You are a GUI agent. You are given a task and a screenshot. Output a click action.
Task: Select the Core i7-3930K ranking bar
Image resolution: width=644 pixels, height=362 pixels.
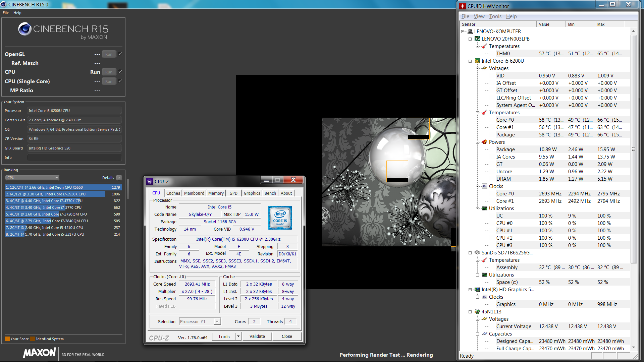(63, 194)
